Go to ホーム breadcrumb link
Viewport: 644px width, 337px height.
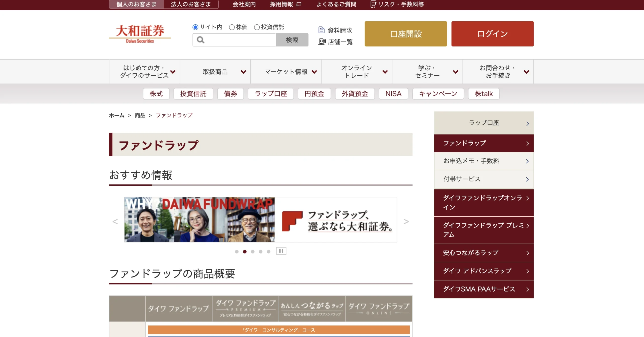[116, 115]
